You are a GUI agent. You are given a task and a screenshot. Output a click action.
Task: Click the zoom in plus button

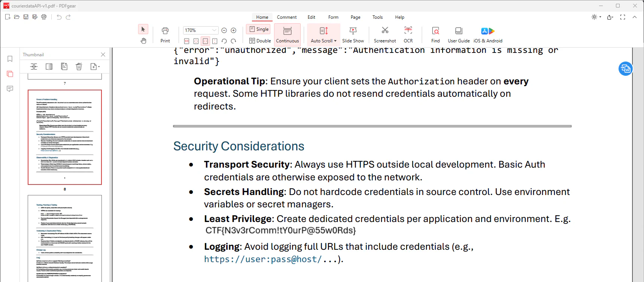click(x=234, y=30)
